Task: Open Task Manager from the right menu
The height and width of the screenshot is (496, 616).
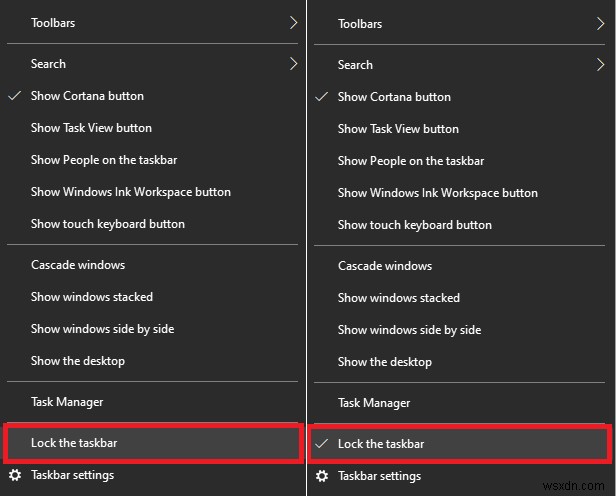Action: point(374,403)
